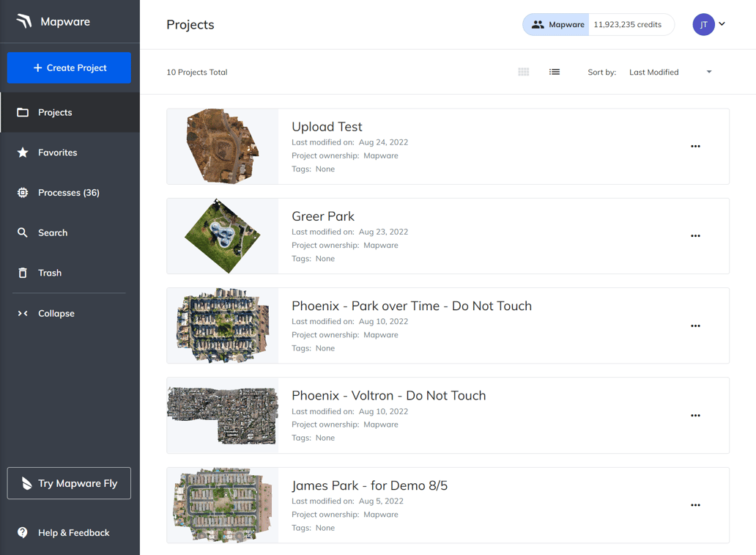The image size is (756, 555).
Task: Open the Processes section showing 36 items
Action: click(69, 192)
